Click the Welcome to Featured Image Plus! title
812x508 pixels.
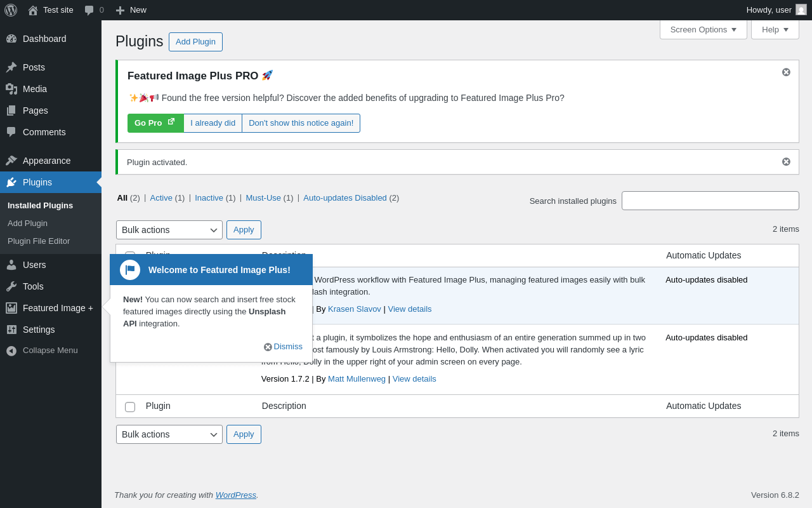(x=219, y=270)
